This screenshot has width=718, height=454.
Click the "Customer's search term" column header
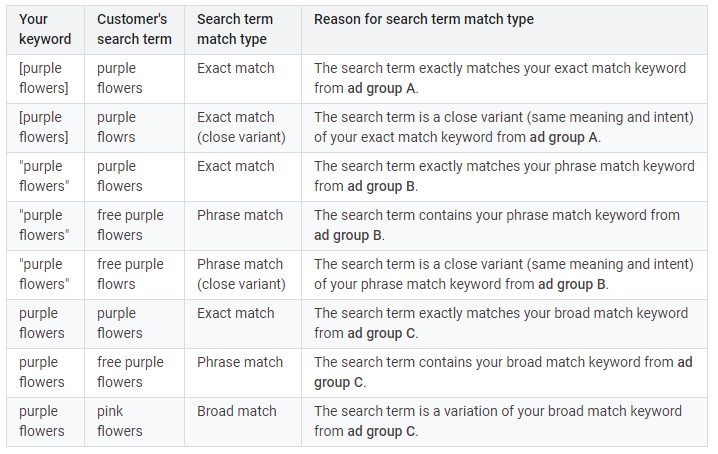[x=132, y=29]
